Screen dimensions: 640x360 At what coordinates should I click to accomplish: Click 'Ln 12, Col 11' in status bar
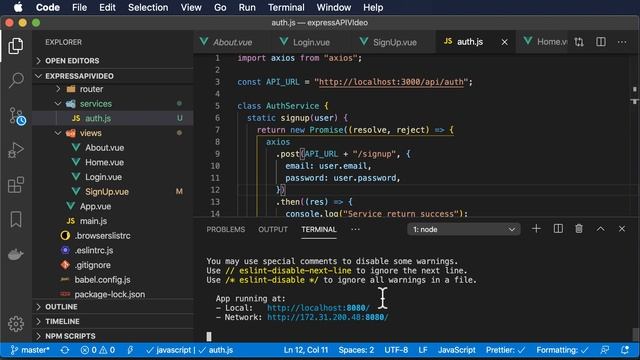(x=306, y=350)
